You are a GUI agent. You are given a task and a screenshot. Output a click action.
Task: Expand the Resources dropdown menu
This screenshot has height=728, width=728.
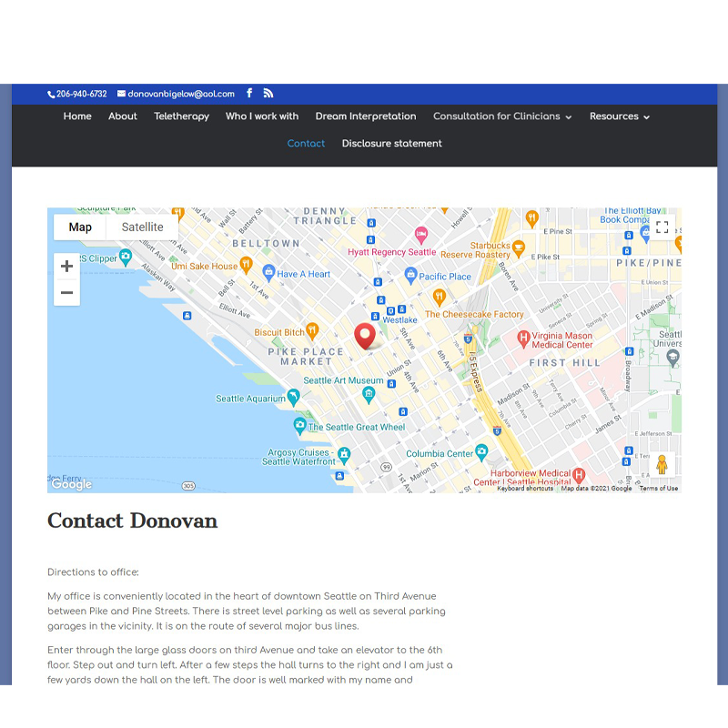click(x=620, y=116)
